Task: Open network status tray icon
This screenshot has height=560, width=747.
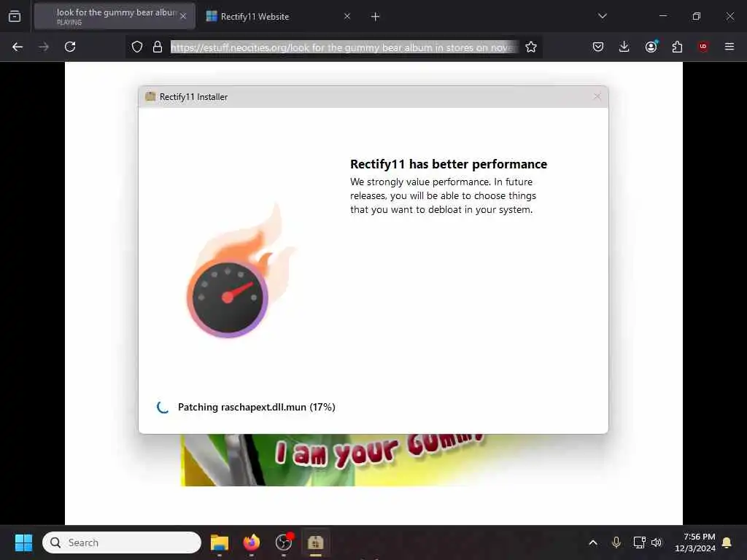Action: point(639,542)
